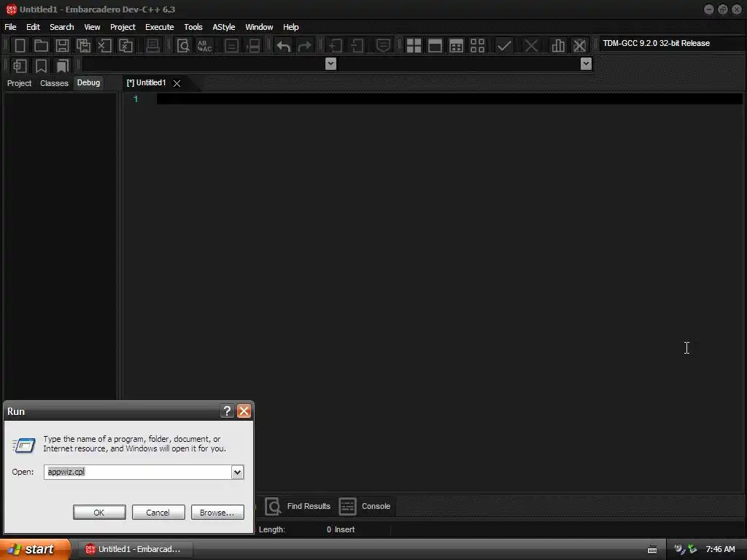
Task: Open the Execute menu
Action: [160, 27]
